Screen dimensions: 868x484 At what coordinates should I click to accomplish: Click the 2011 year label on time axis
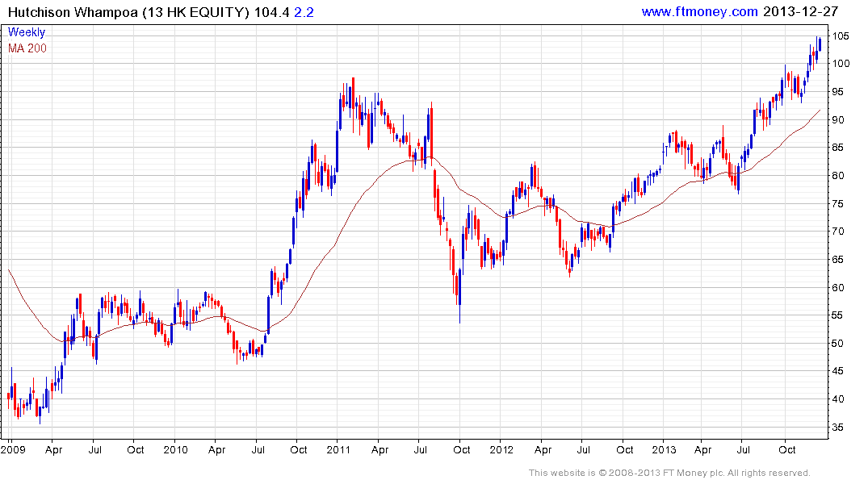pyautogui.click(x=338, y=449)
